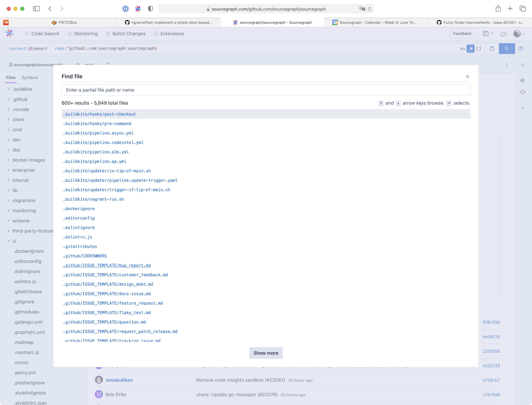Click the git extension diamond icon
This screenshot has height=405, width=532.
(522, 80)
